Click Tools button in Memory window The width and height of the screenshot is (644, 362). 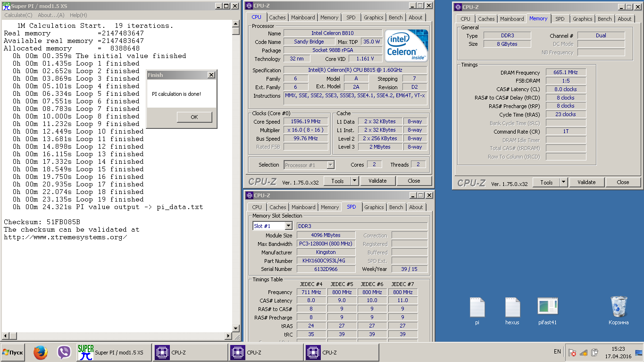[546, 182]
